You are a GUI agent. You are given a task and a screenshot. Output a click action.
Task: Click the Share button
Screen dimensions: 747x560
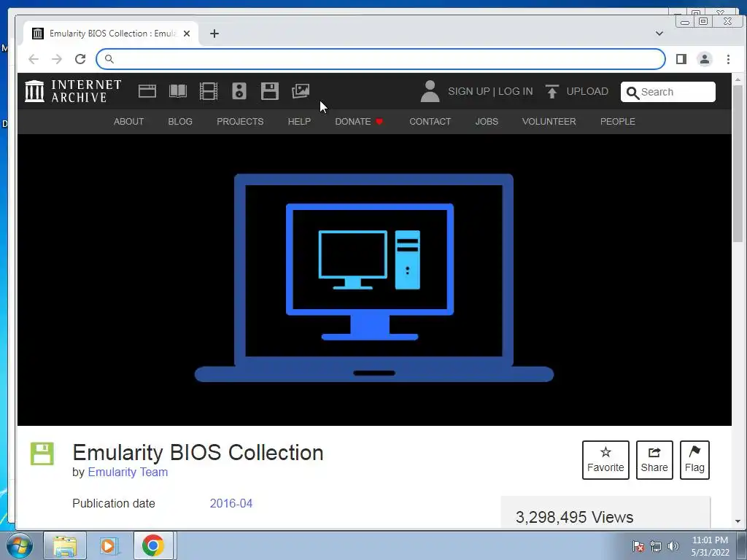[x=654, y=460]
